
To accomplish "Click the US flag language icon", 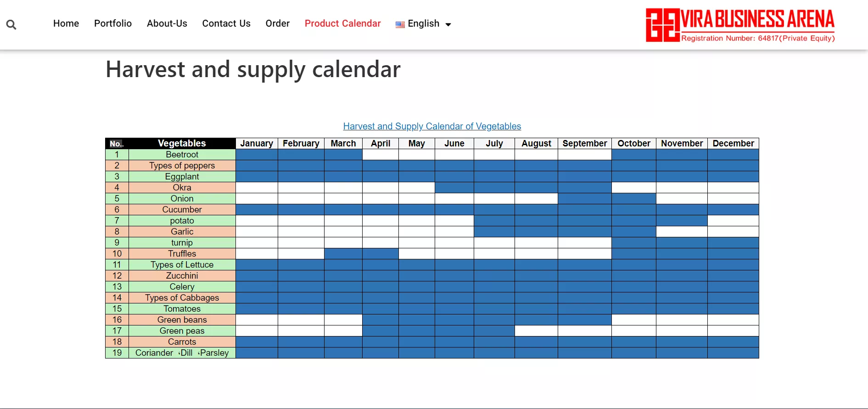I will [x=400, y=25].
